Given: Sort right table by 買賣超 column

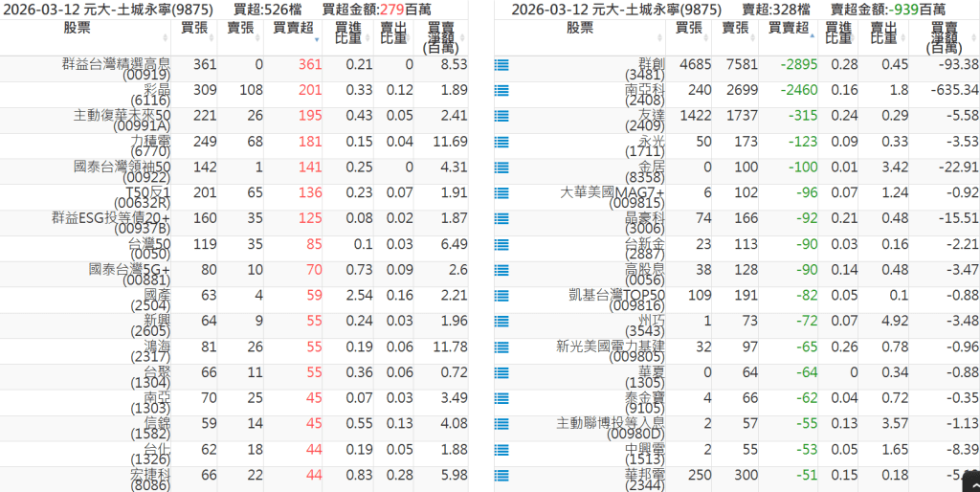Looking at the screenshot, I should tap(787, 29).
